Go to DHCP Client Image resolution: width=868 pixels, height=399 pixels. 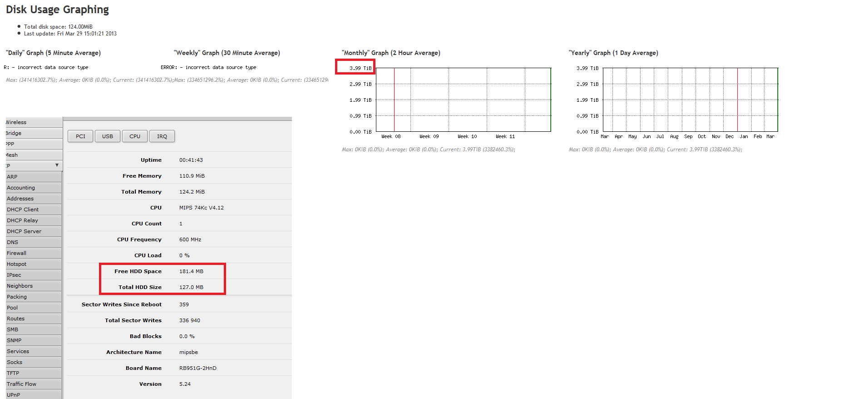coord(34,209)
